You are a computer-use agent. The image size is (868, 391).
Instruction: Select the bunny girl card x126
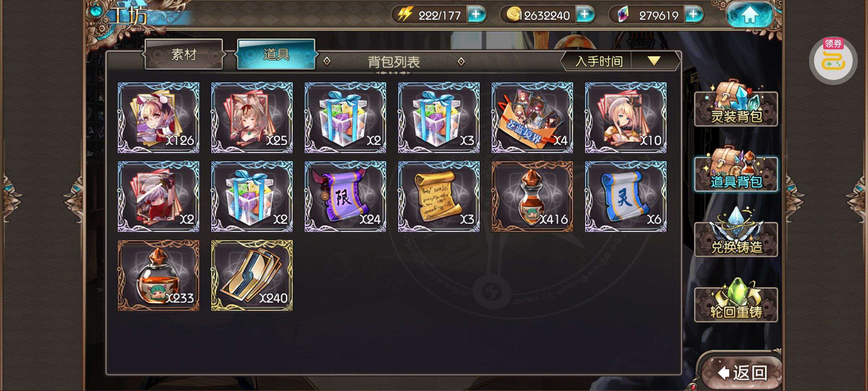pos(158,118)
